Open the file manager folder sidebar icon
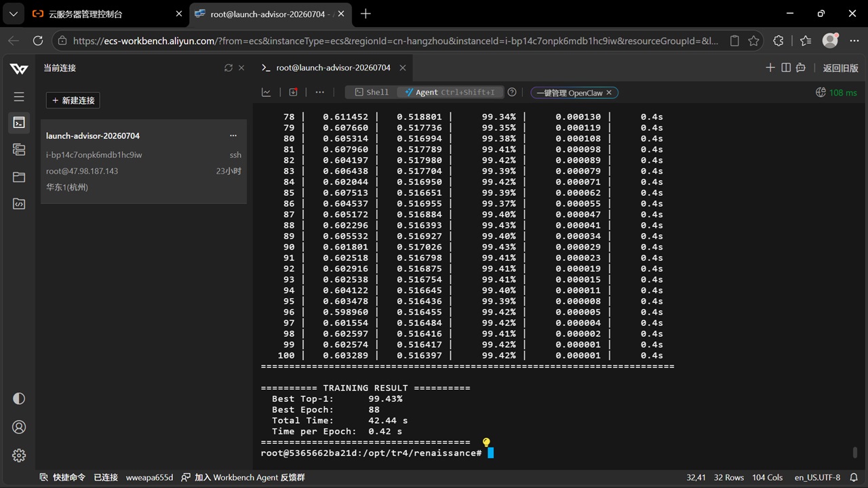This screenshot has width=868, height=488. pos(19,177)
